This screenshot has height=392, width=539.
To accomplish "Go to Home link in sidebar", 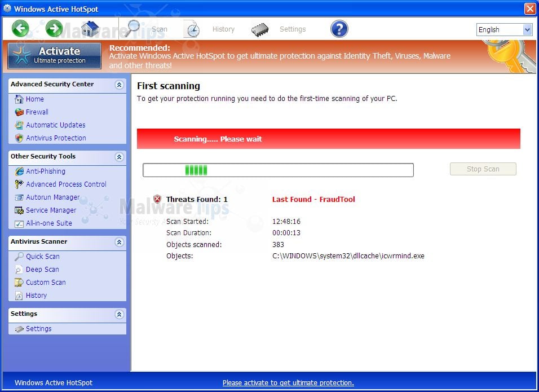I will tap(35, 99).
